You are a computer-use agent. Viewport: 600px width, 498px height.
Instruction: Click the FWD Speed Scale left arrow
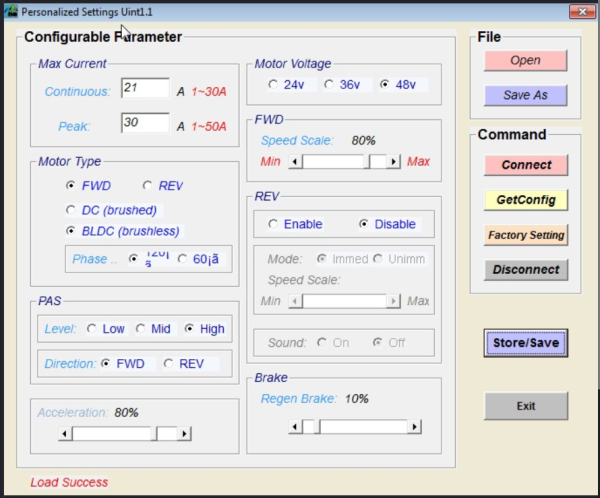(x=295, y=162)
